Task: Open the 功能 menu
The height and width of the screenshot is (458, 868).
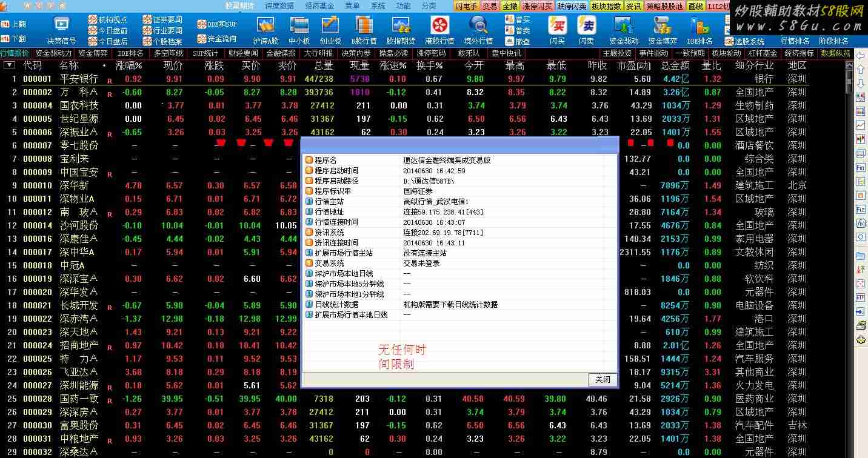Action: click(403, 6)
